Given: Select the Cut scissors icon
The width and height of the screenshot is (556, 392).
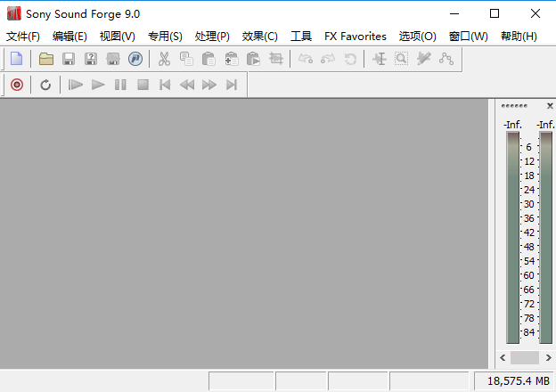Looking at the screenshot, I should pyautogui.click(x=164, y=59).
